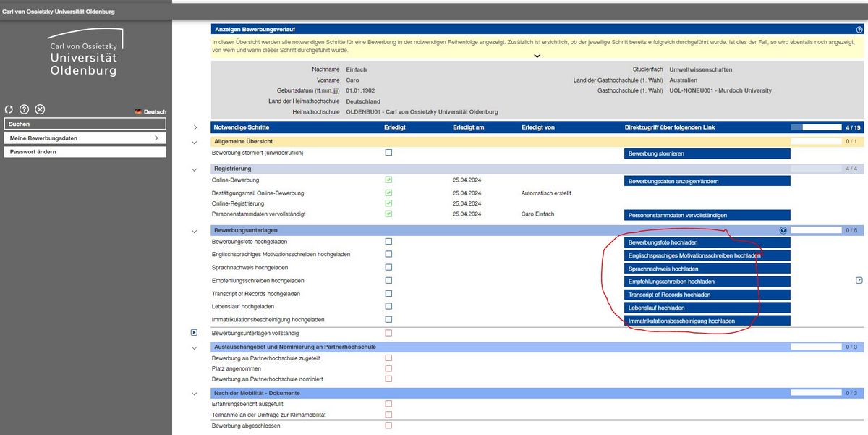Open Meine Bewerbungsdaten menu item
The height and width of the screenshot is (435, 868).
pos(85,138)
